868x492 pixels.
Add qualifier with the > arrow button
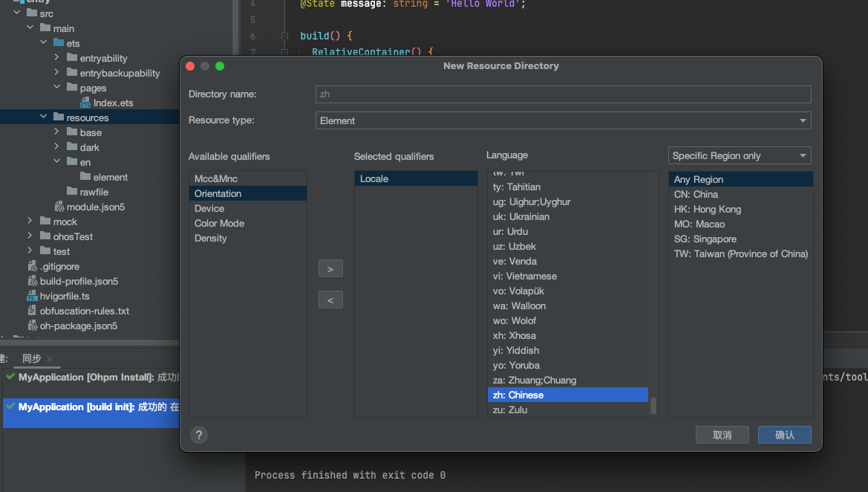click(330, 269)
